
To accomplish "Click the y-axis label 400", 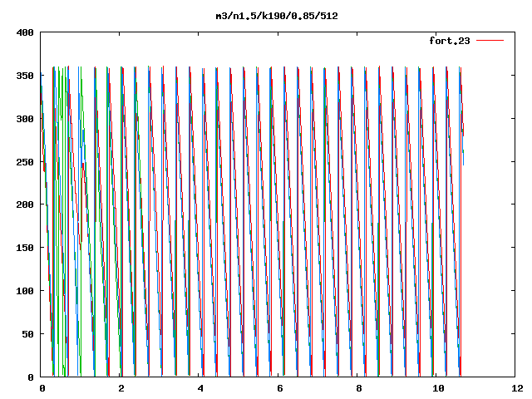I will click(x=25, y=32).
